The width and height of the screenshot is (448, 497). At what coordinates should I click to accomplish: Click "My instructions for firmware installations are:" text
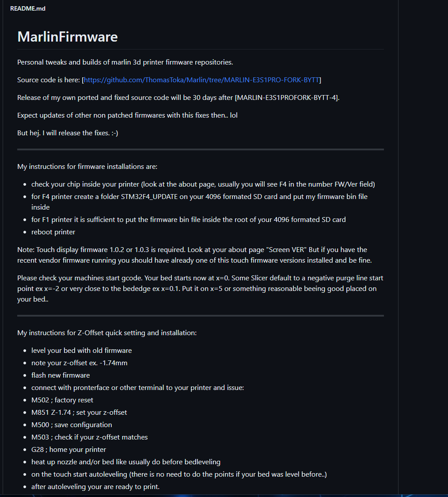87,167
